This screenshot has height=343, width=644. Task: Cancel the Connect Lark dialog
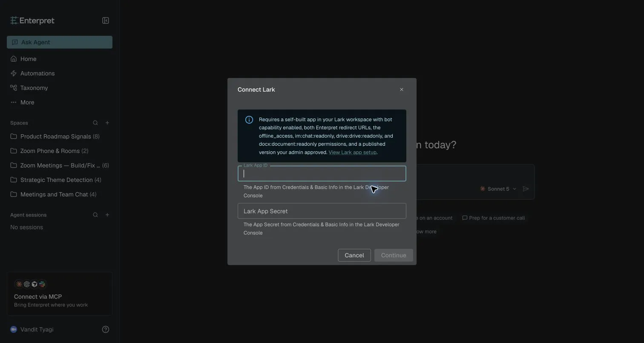354,255
